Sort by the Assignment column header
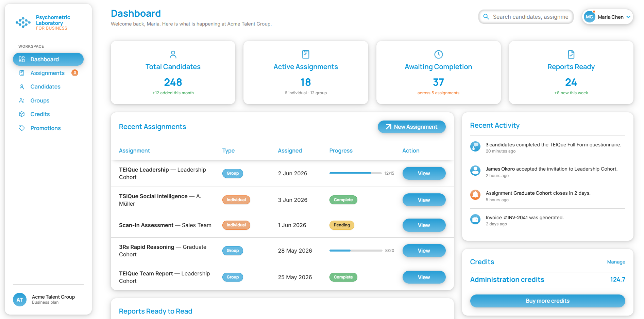 tap(134, 150)
